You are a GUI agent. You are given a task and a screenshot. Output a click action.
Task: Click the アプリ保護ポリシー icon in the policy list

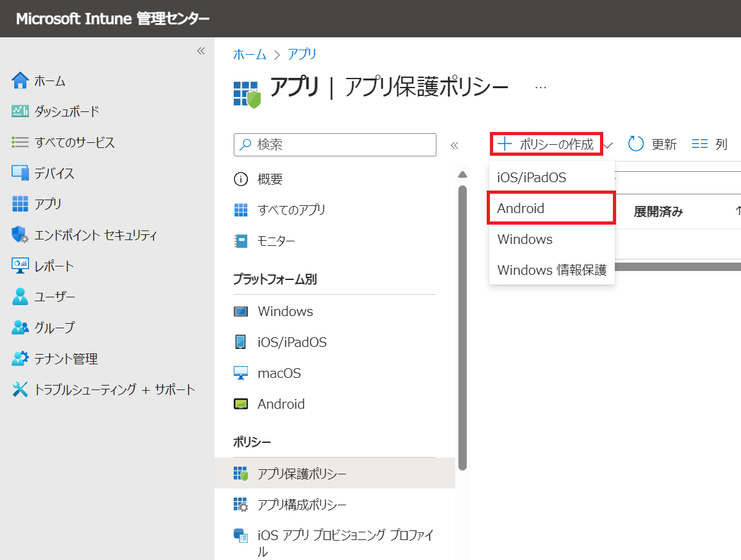coord(241,473)
